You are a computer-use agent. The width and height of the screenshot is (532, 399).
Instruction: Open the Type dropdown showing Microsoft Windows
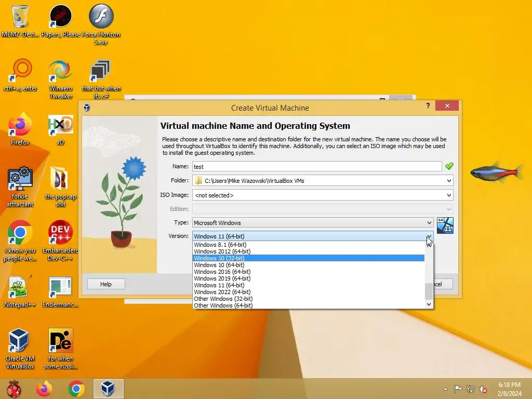pyautogui.click(x=312, y=222)
